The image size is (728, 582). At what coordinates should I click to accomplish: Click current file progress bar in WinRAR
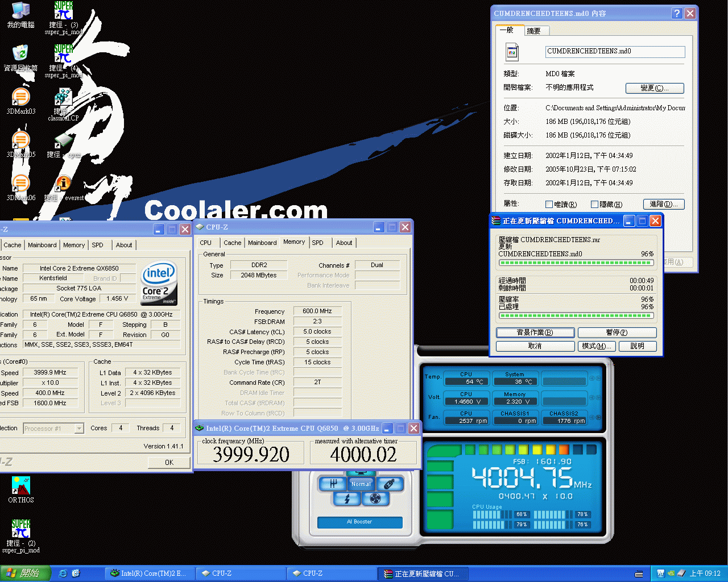click(x=576, y=263)
